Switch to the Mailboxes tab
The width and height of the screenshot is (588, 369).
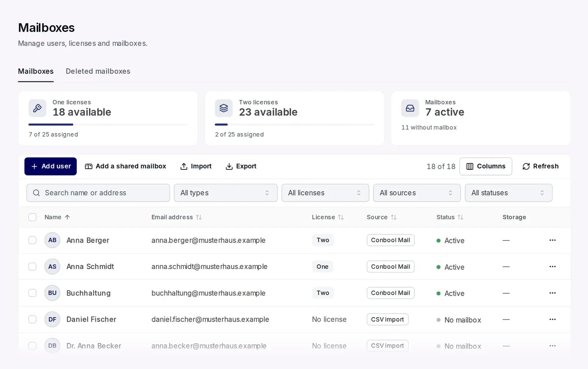tap(36, 71)
